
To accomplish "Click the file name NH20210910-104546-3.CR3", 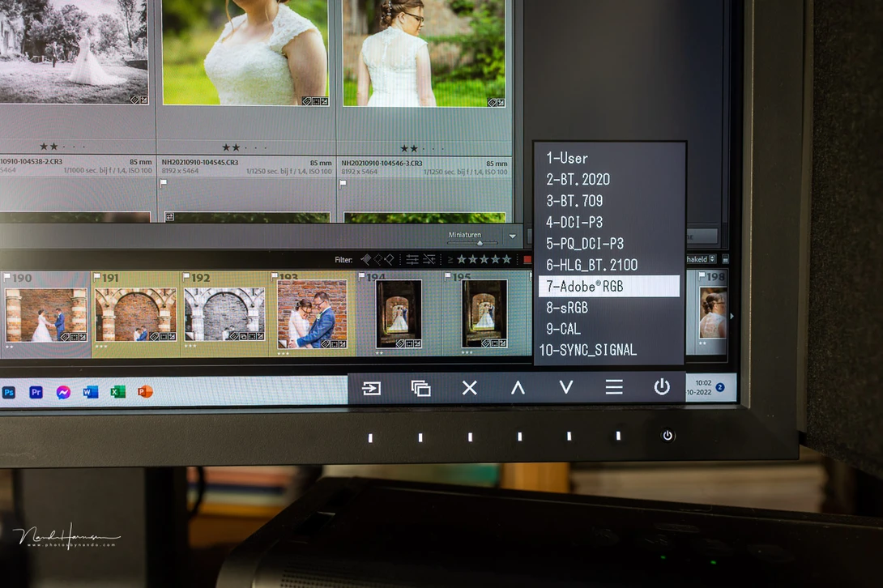I will [382, 163].
